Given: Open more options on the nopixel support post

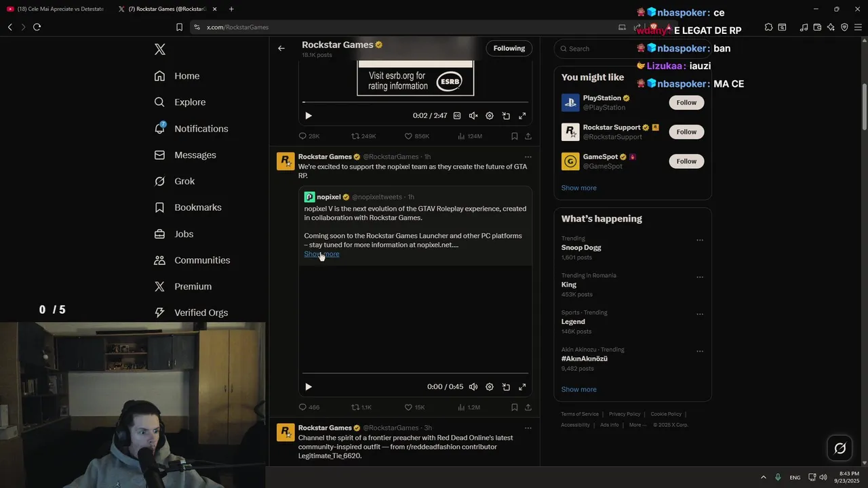Looking at the screenshot, I should click(x=528, y=157).
